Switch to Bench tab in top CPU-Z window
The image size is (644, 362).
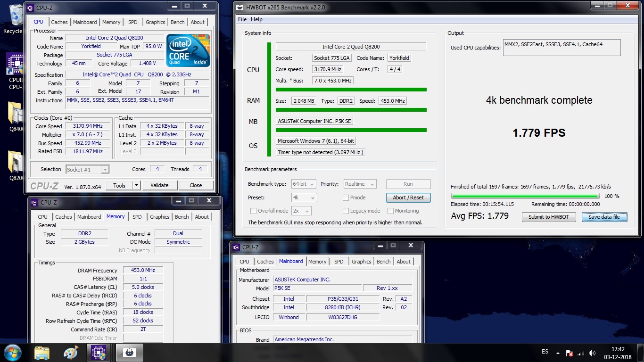[x=178, y=22]
